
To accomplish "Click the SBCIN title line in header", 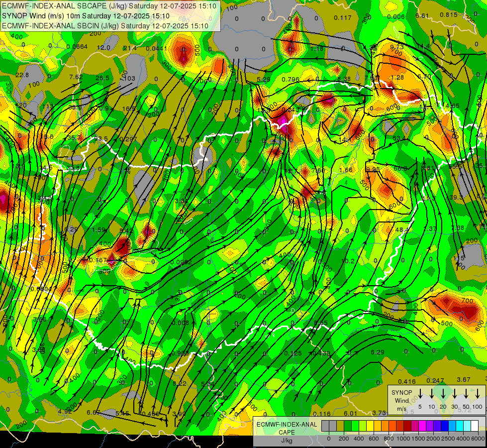I will pos(105,26).
